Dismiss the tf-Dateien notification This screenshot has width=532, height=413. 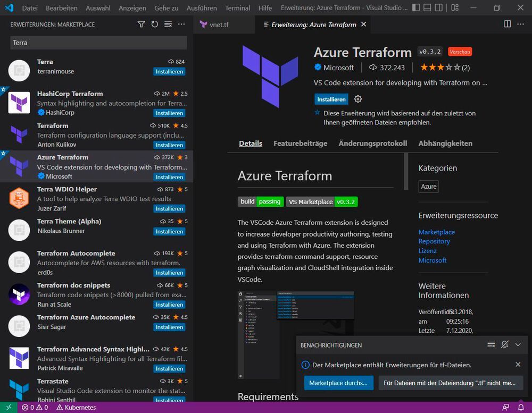point(518,365)
